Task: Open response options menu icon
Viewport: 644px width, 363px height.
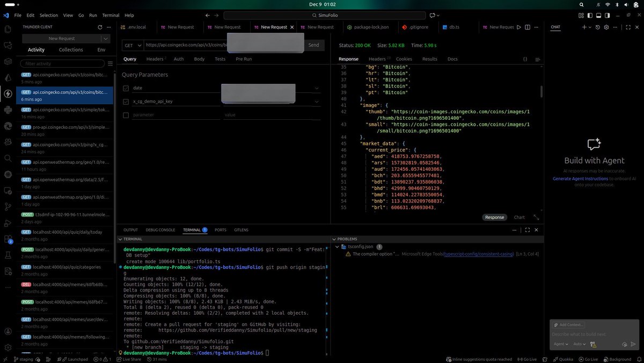Action: pyautogui.click(x=537, y=59)
